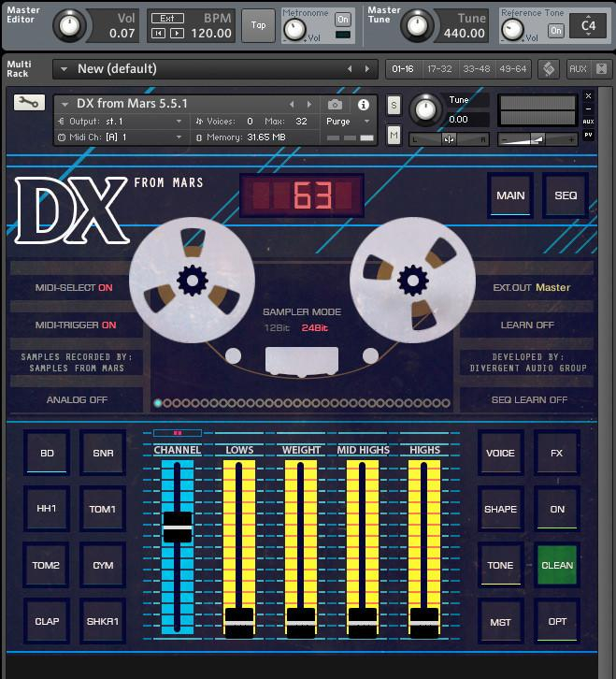Click the Mute M button
The width and height of the screenshot is (616, 679).
[394, 136]
